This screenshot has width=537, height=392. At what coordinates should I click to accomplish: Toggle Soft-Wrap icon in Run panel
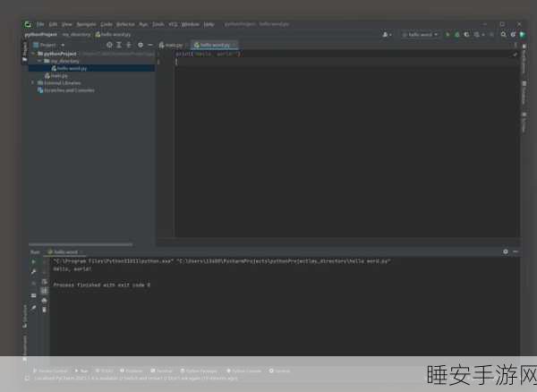pos(44,281)
